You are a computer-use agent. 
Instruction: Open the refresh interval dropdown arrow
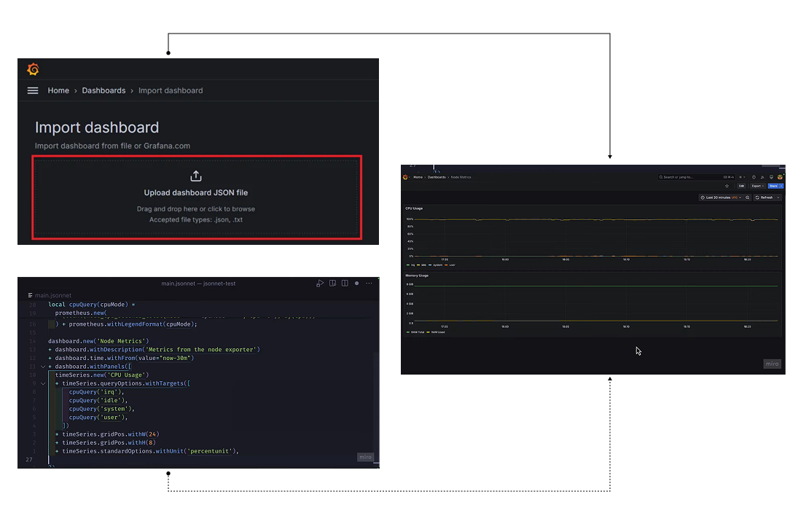[778, 197]
